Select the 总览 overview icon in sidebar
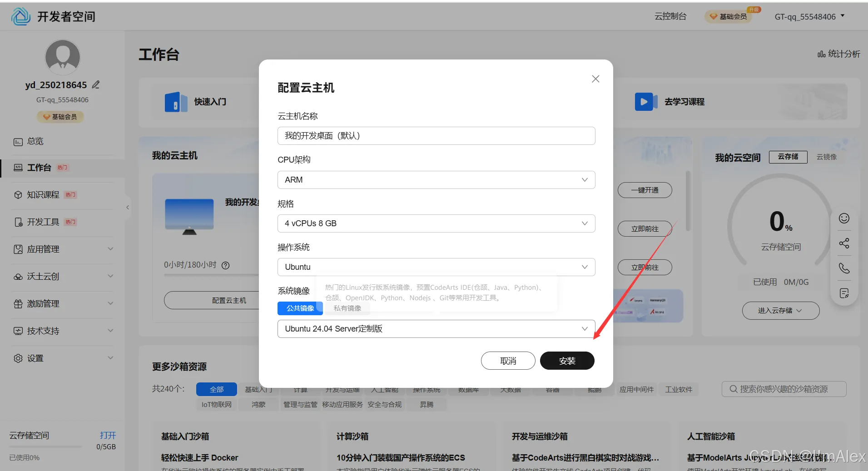Screen dimensions: 868x471 [18, 141]
